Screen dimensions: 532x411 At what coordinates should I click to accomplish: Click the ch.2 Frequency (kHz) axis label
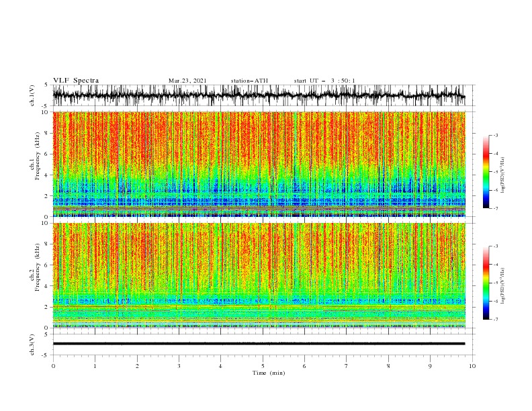pos(35,267)
